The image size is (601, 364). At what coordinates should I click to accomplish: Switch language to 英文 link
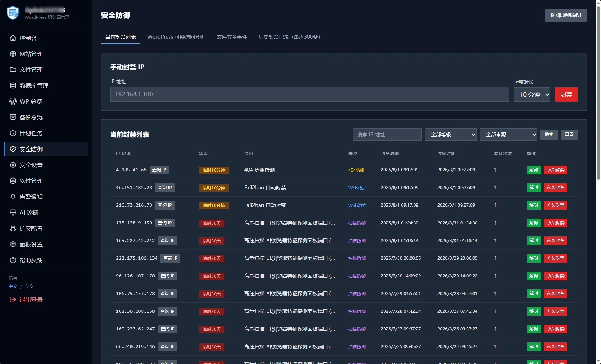pyautogui.click(x=29, y=286)
